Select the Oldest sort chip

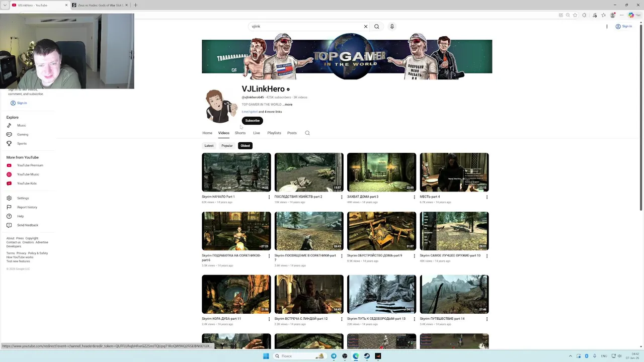(x=245, y=146)
